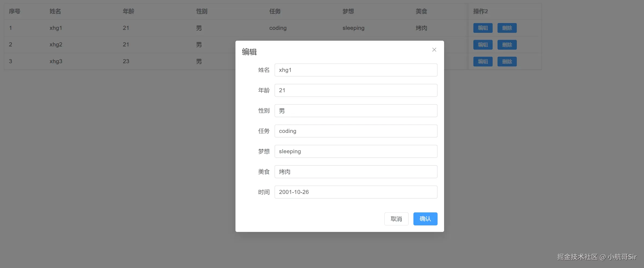Focus the 年龄 input field in the dialog
The width and height of the screenshot is (644, 268).
click(356, 90)
